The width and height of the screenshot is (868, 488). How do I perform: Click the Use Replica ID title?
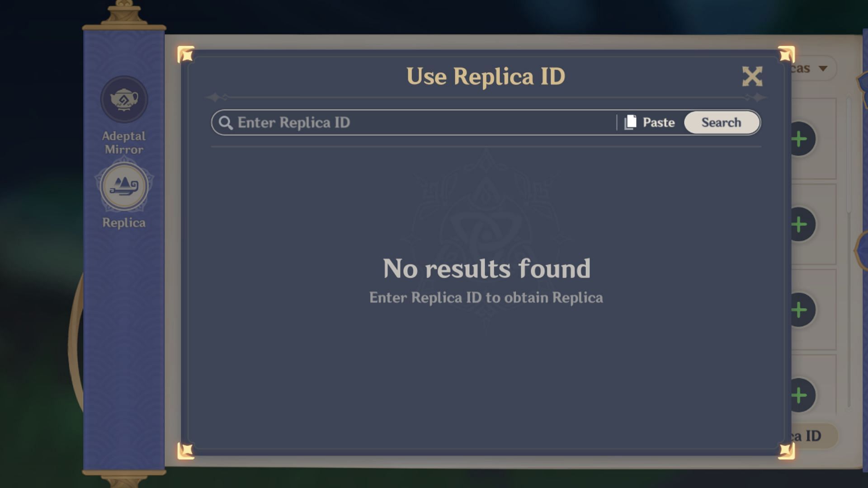(485, 76)
